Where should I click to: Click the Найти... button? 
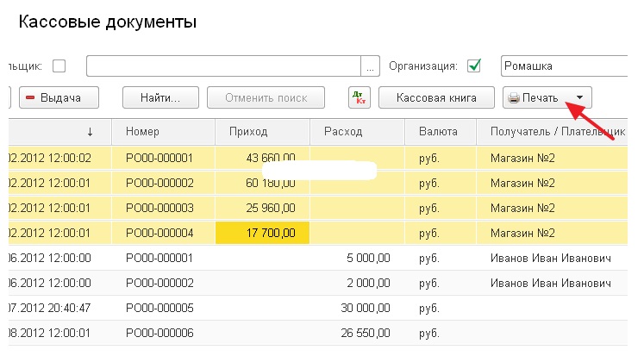coord(160,97)
